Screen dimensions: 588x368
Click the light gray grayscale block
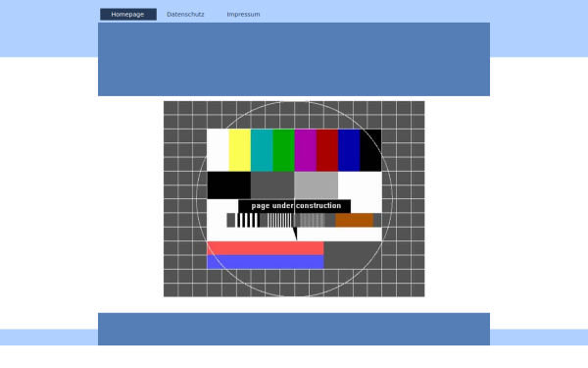click(x=317, y=185)
